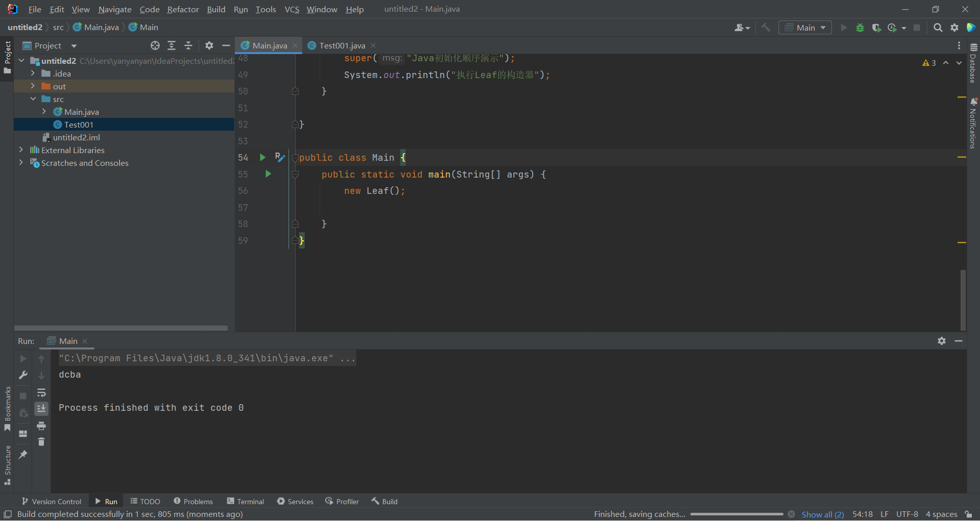Collapse all in Project panel

188,46
